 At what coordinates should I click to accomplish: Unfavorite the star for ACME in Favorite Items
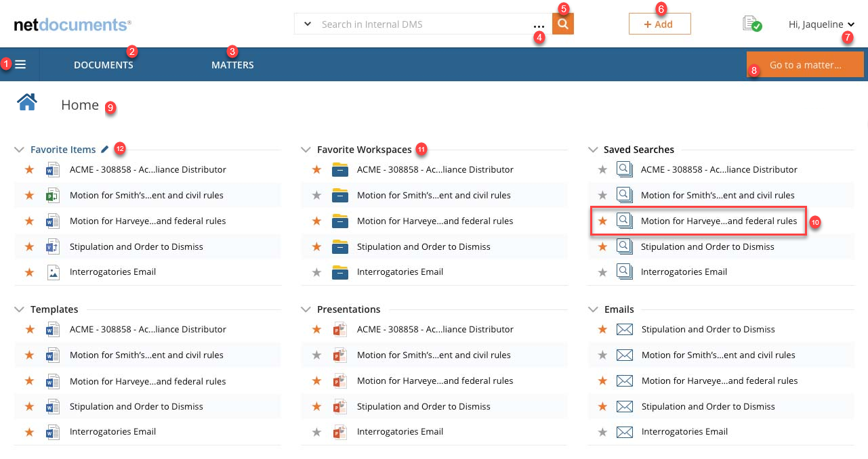[29, 170]
